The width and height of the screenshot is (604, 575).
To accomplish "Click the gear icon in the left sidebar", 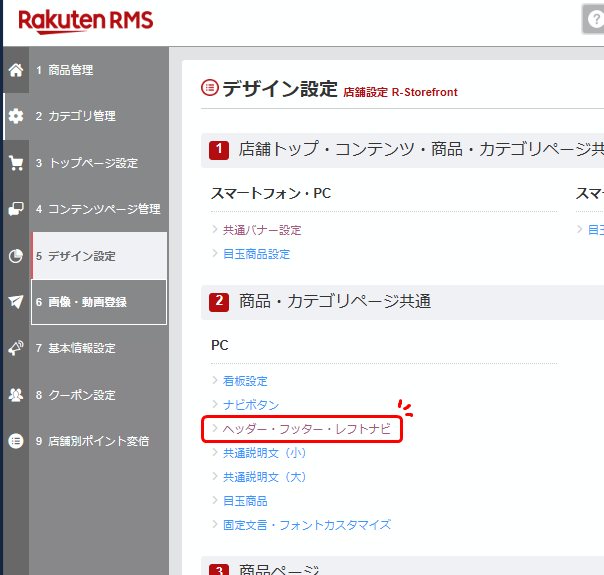I will pos(15,116).
